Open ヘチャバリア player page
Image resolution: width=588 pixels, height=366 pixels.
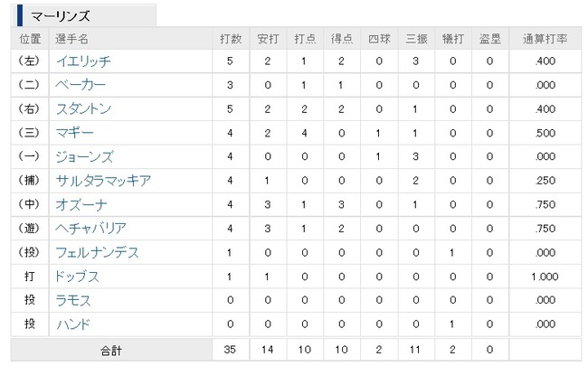[90, 228]
